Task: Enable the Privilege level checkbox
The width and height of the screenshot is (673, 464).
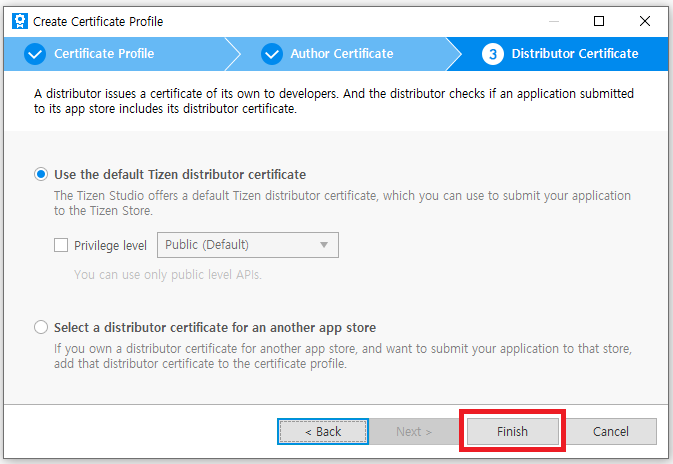Action: click(x=61, y=245)
